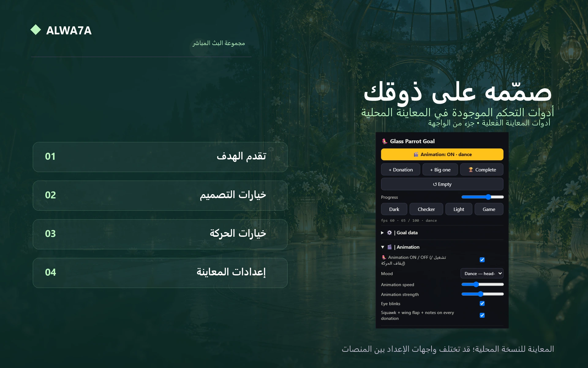Click the + Big one button
The height and width of the screenshot is (368, 588).
point(440,170)
